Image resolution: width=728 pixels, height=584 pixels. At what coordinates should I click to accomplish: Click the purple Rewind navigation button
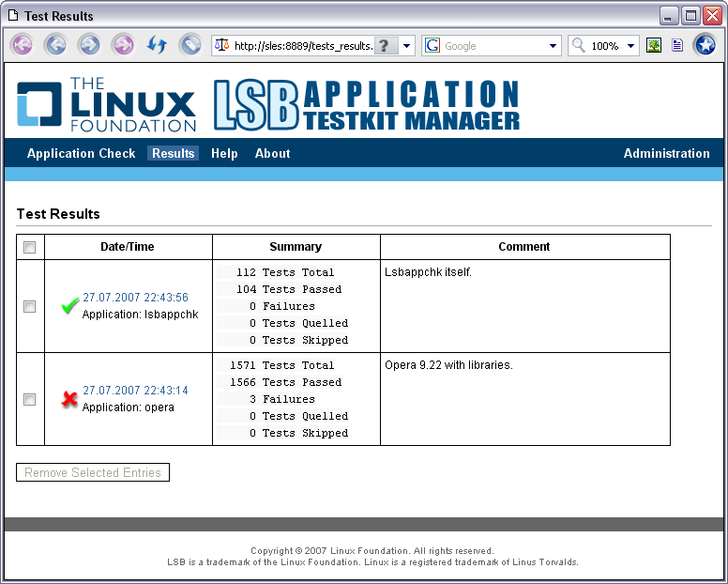[23, 45]
